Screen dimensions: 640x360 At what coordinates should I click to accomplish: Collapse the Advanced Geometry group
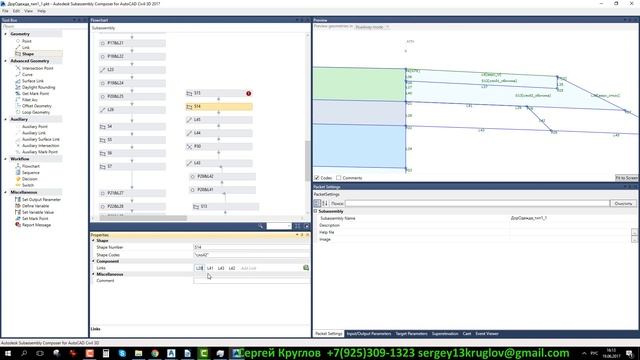point(5,61)
